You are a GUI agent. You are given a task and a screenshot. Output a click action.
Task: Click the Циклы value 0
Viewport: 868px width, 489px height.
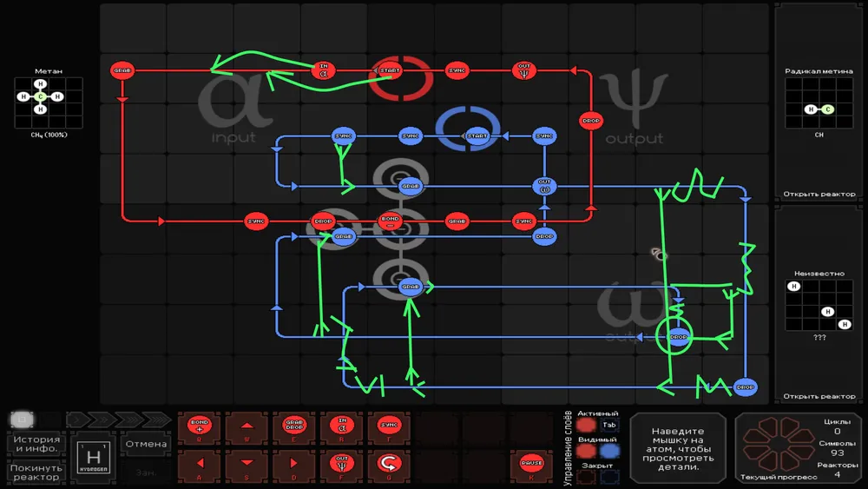837,431
